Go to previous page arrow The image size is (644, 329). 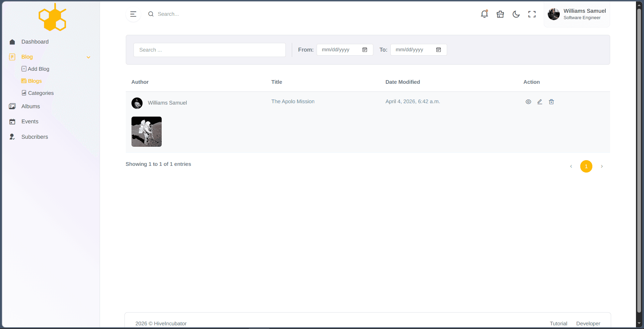(571, 167)
